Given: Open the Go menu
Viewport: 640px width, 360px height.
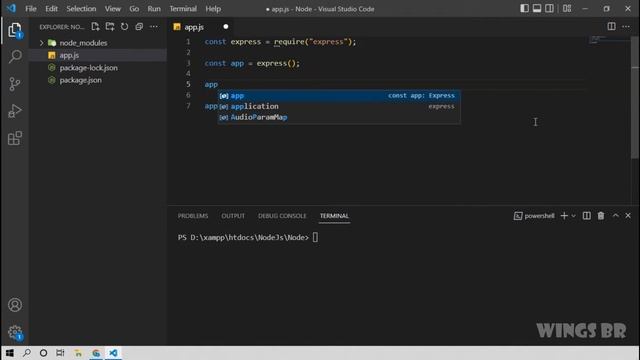Looking at the screenshot, I should [134, 9].
